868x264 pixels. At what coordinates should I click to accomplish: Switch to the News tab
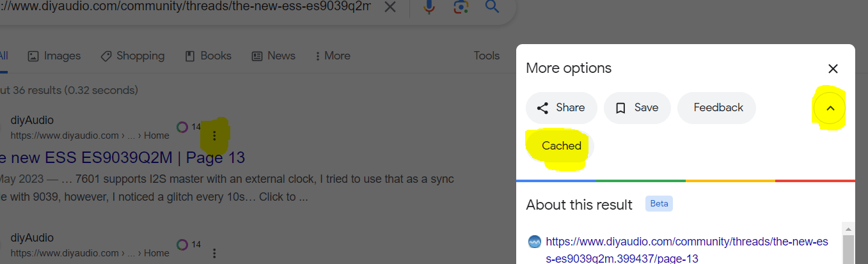[274, 56]
